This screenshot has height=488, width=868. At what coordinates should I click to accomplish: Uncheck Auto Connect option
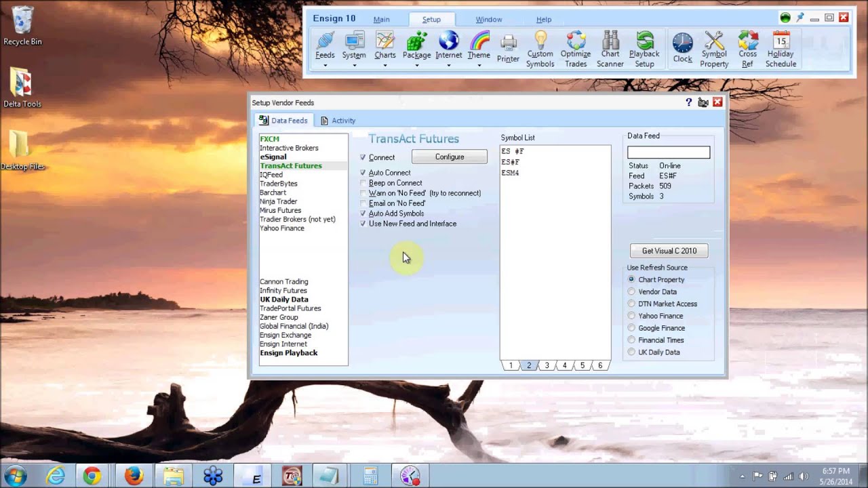coord(363,173)
